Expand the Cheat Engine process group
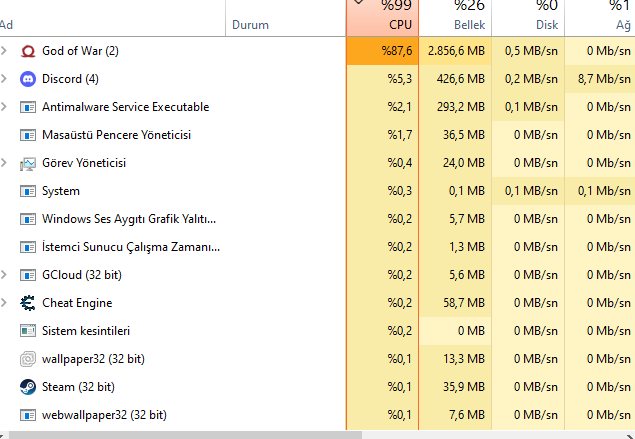 (x=6, y=303)
